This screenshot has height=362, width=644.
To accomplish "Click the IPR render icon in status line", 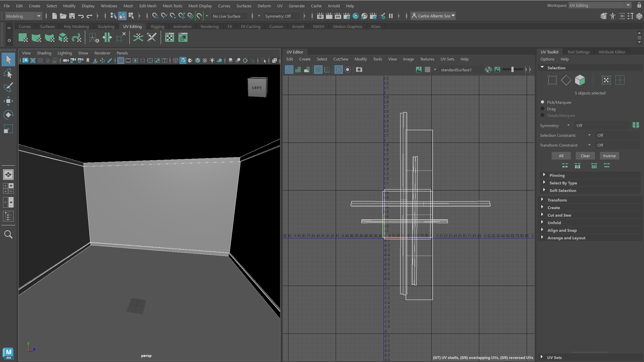I will (x=338, y=16).
